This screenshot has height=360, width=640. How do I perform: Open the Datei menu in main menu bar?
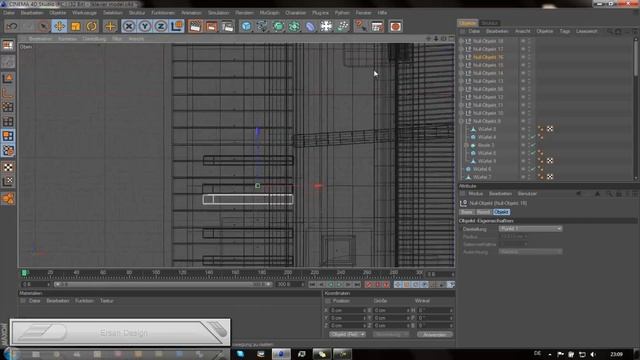[x=9, y=13]
